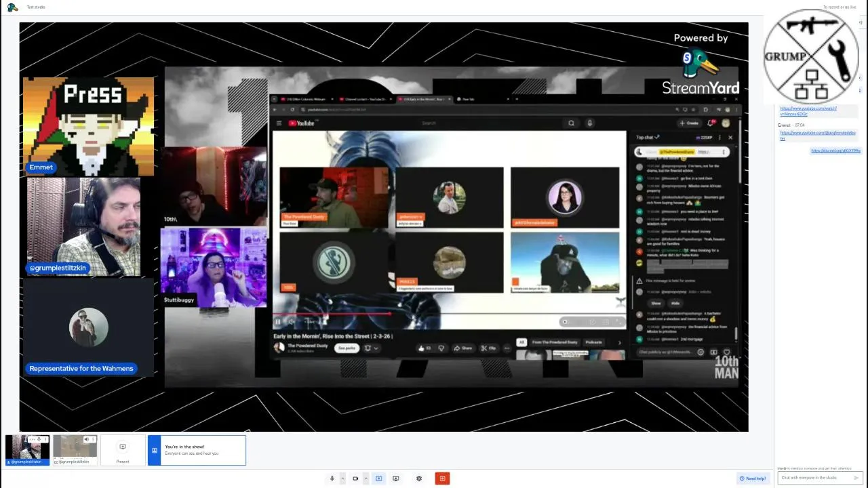Toggle speaker icon on screen share thumbnail
868x488 pixels.
click(86, 439)
